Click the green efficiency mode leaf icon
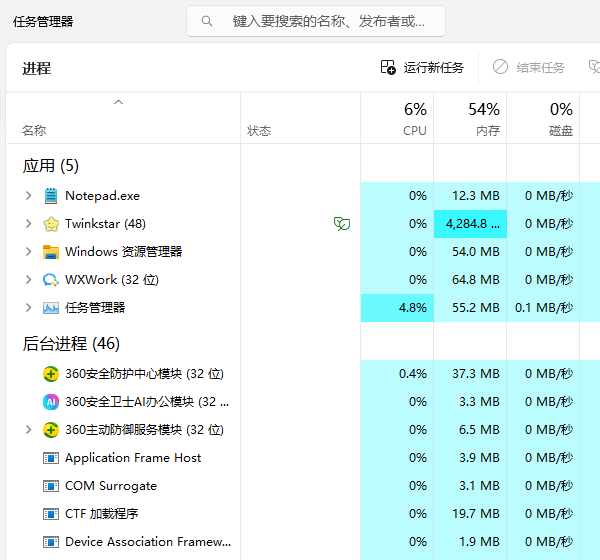 [x=341, y=224]
